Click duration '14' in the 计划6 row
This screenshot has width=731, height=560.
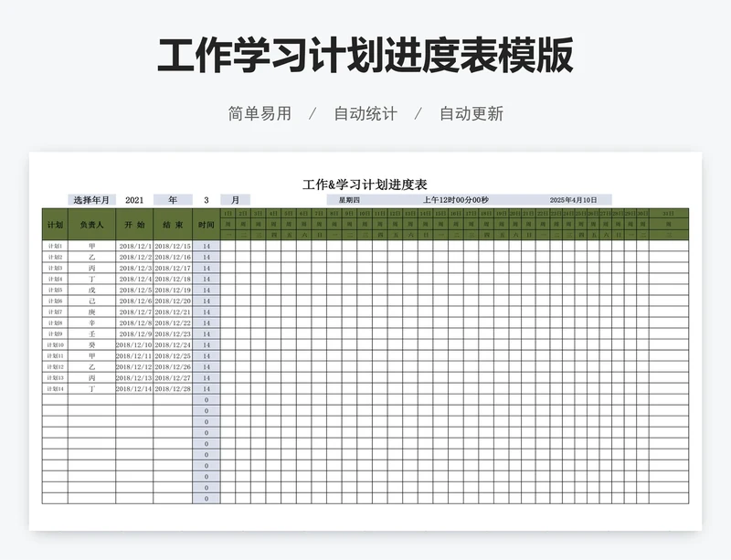pyautogui.click(x=207, y=301)
